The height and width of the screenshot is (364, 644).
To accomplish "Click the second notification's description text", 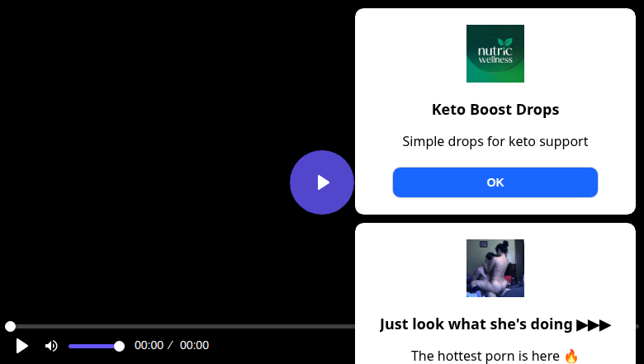I will point(485,356).
